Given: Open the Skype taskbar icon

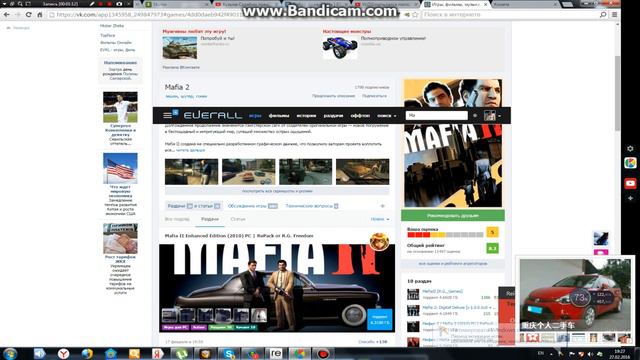Looking at the screenshot, I should click(229, 353).
